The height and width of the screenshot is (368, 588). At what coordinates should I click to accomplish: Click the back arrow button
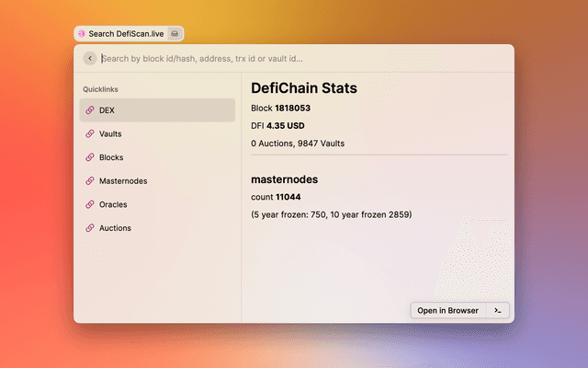89,58
